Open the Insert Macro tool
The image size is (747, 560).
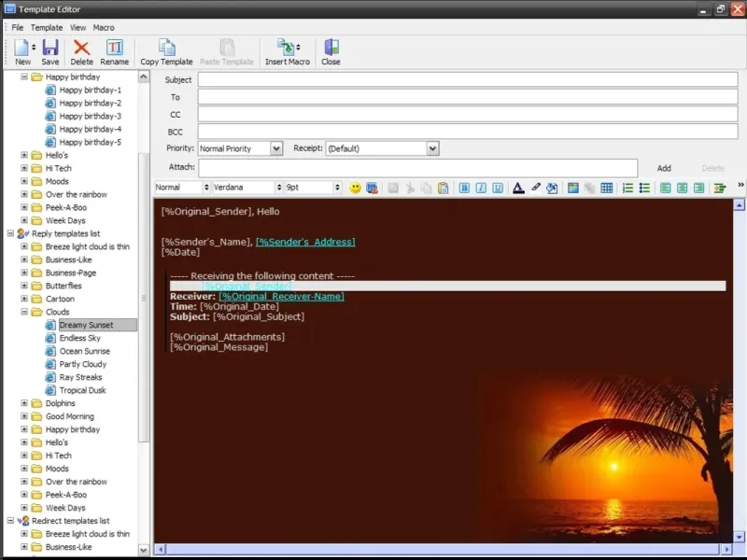tap(287, 51)
